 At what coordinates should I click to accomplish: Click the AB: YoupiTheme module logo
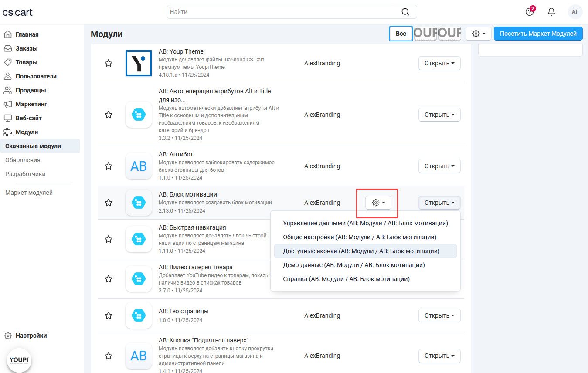click(138, 63)
